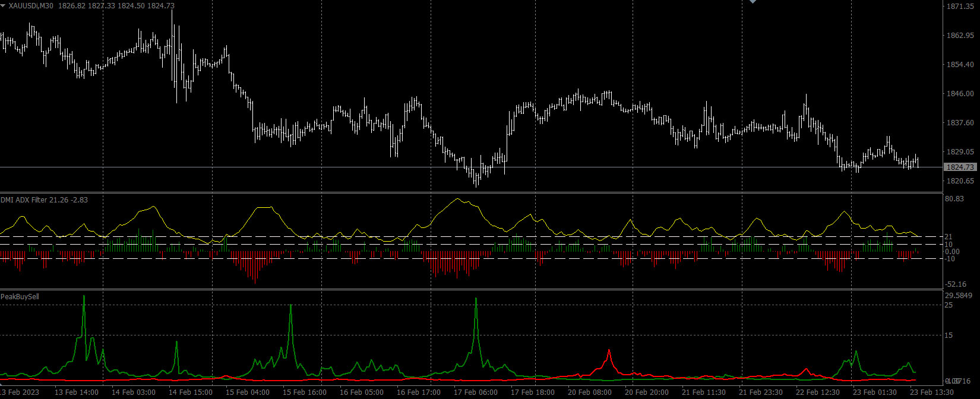Viewport: 980px width, 399px height.
Task: Click the 22 Feb 12:30 time label
Action: point(818,392)
